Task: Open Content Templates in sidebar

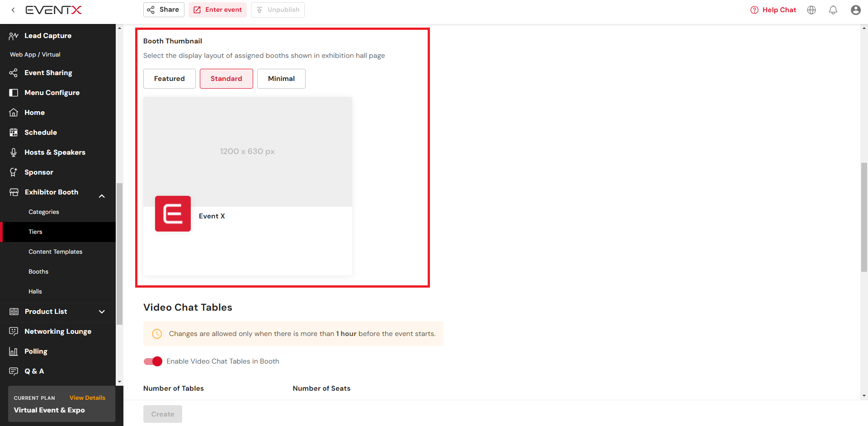Action: (55, 252)
